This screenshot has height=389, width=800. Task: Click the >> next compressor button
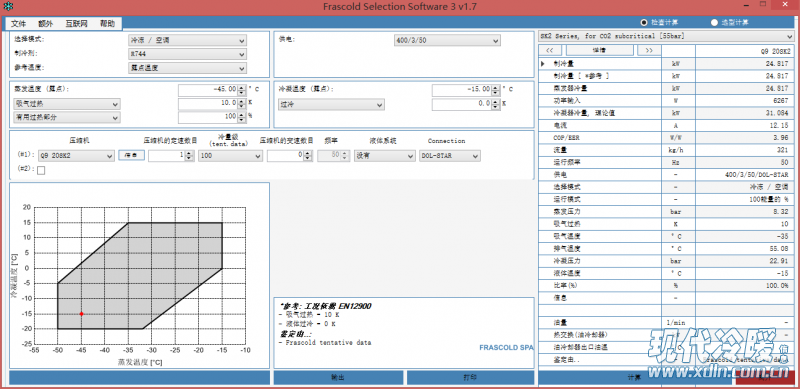click(648, 50)
